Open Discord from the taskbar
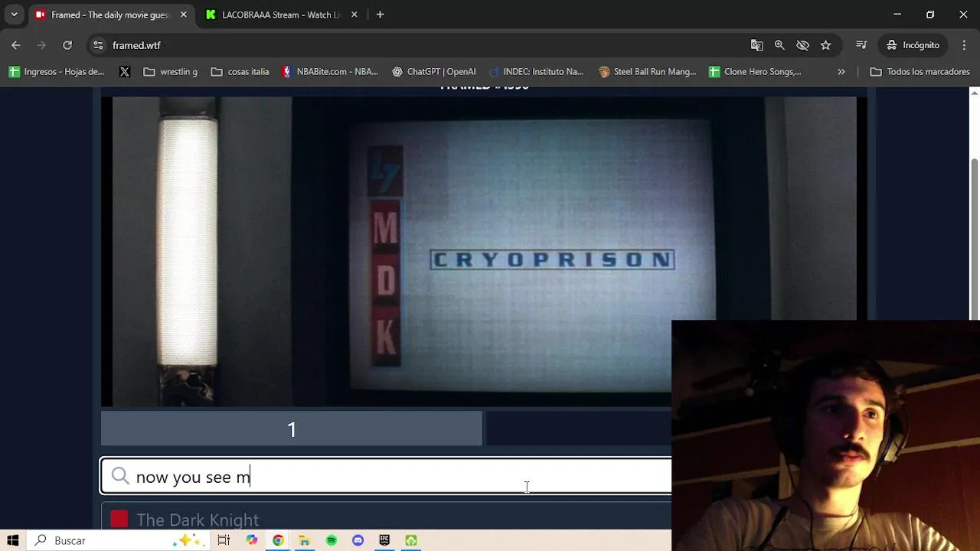 pos(358,540)
